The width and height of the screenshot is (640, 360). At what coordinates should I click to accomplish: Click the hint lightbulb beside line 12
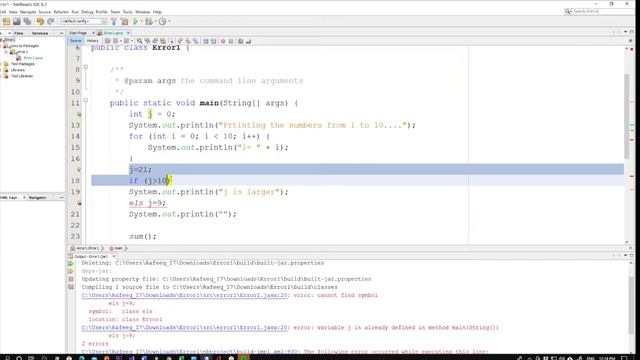[x=79, y=114]
